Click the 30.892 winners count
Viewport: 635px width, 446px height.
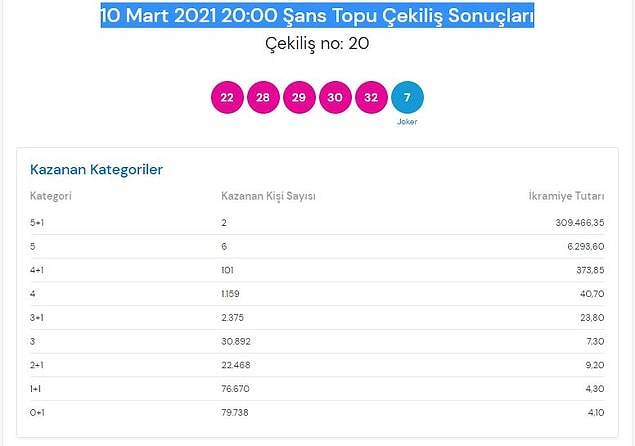point(236,341)
